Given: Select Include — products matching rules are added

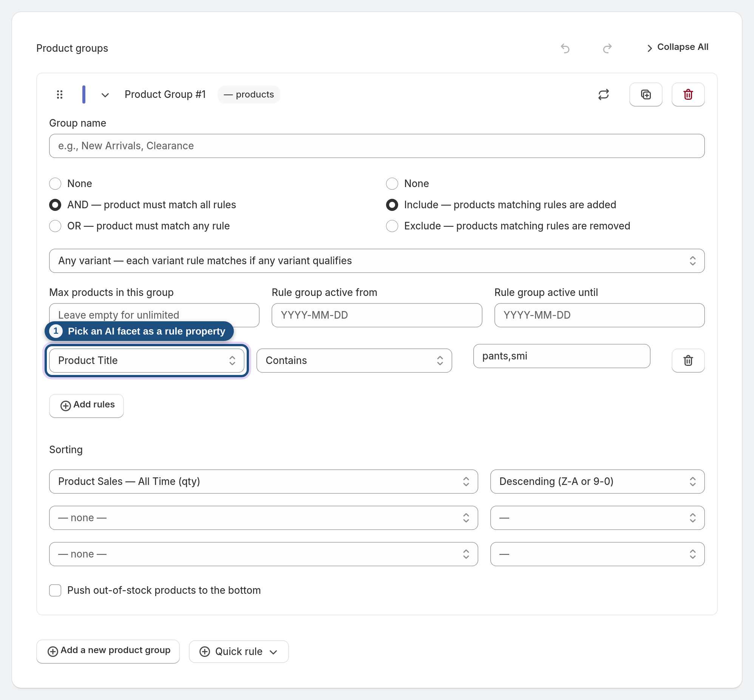Looking at the screenshot, I should (x=392, y=205).
